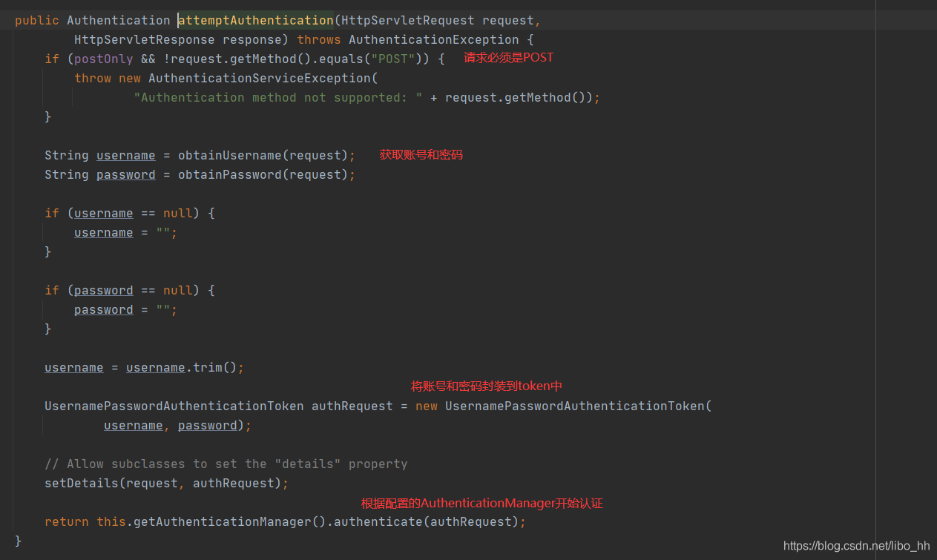Select the "Allow subclasses to set" comment line

coord(226,464)
